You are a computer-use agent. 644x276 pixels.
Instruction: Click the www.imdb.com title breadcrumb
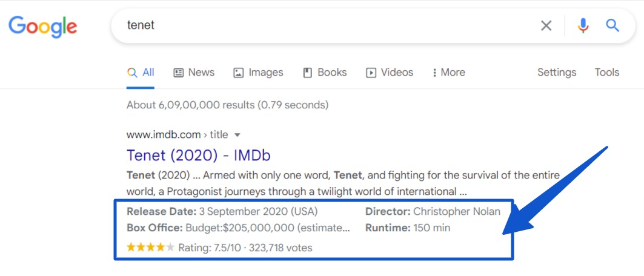[178, 134]
